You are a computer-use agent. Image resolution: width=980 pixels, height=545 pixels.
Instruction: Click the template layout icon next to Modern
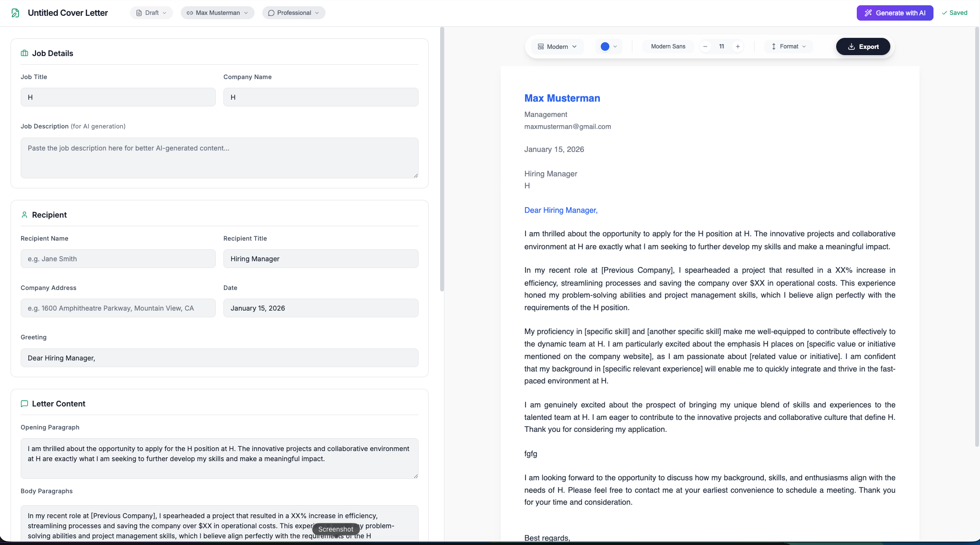[x=541, y=46]
